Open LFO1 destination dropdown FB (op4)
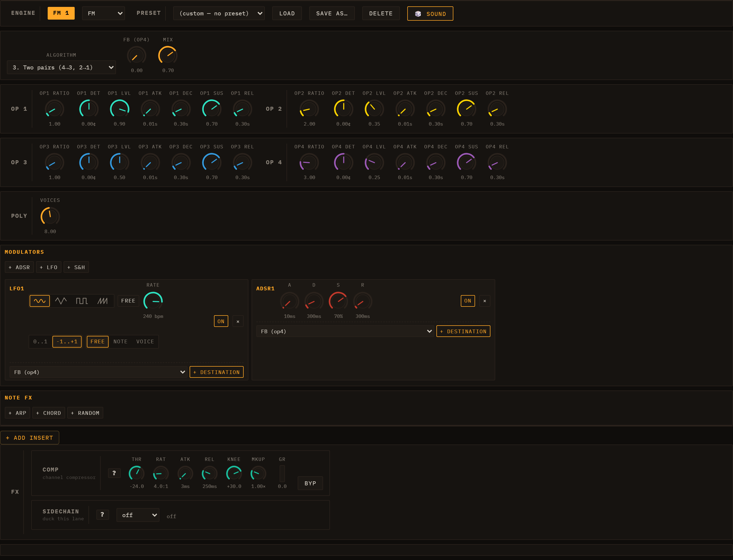 (99, 372)
